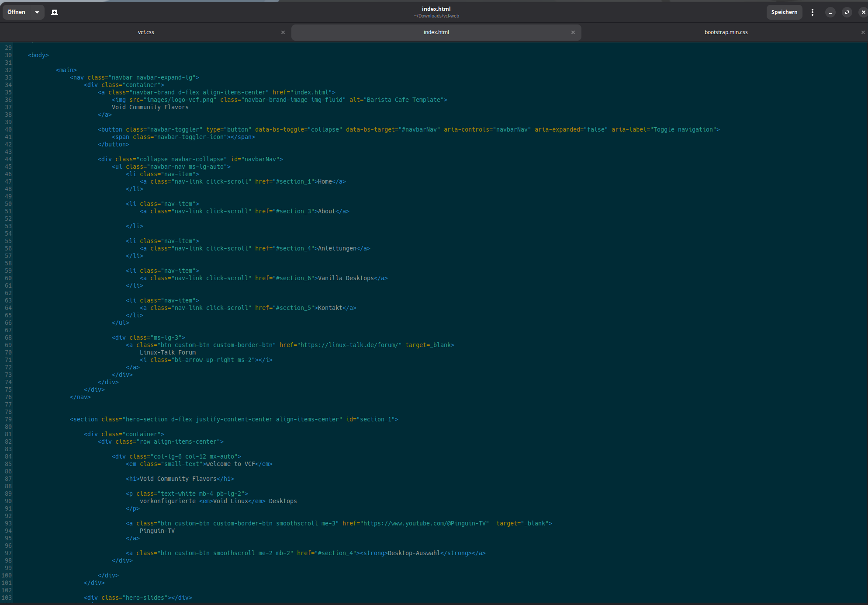The height and width of the screenshot is (605, 868).
Task: Switch to the vcf.css tab
Action: (x=146, y=32)
